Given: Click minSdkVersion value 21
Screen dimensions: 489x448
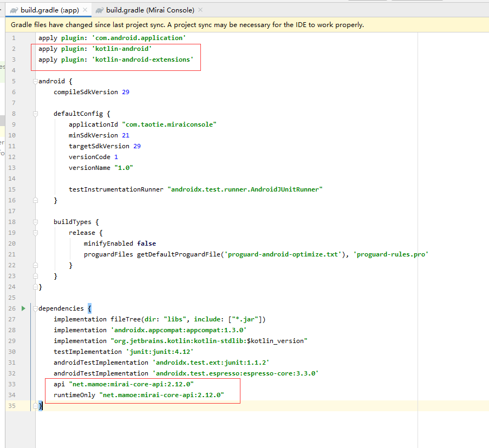Looking at the screenshot, I should coord(126,135).
